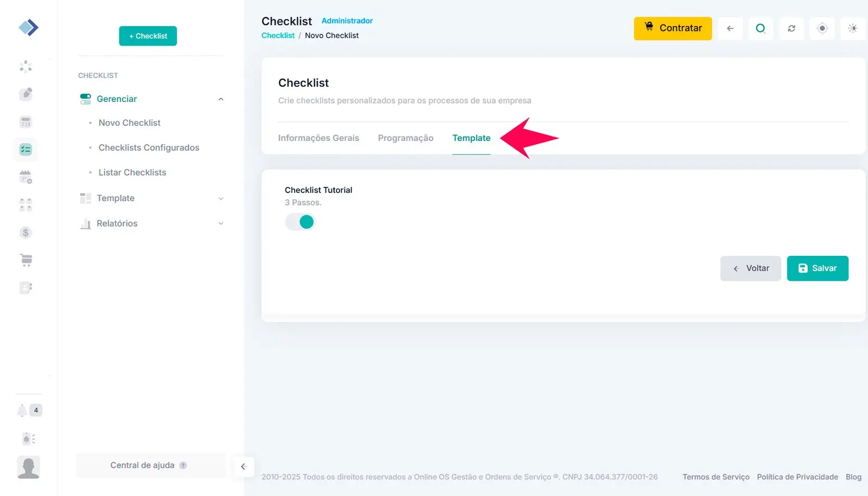This screenshot has height=496, width=868.
Task: Open the shopping cart sidebar icon
Action: (x=25, y=260)
